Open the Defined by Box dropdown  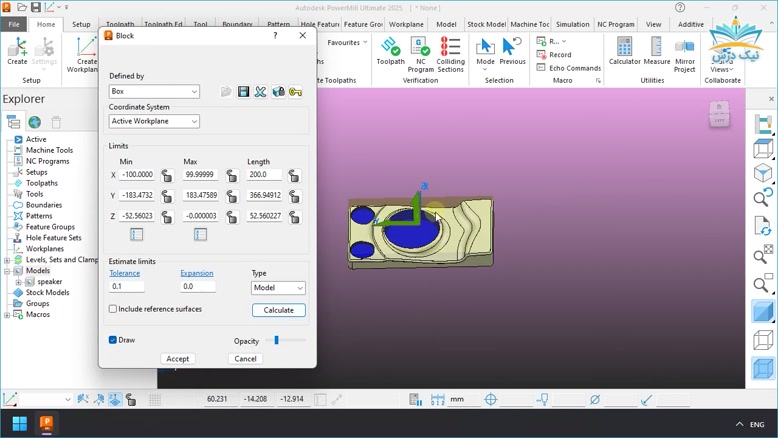pos(154,92)
